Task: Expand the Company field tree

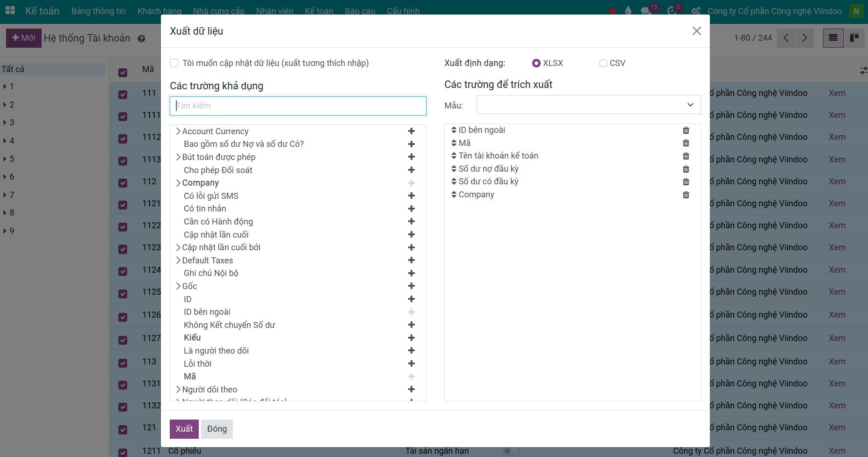Action: tap(178, 183)
